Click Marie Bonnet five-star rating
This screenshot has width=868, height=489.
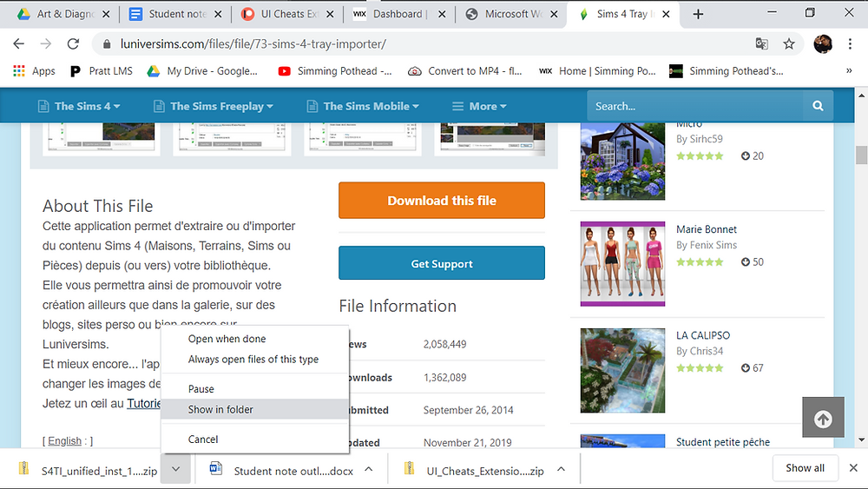click(700, 262)
